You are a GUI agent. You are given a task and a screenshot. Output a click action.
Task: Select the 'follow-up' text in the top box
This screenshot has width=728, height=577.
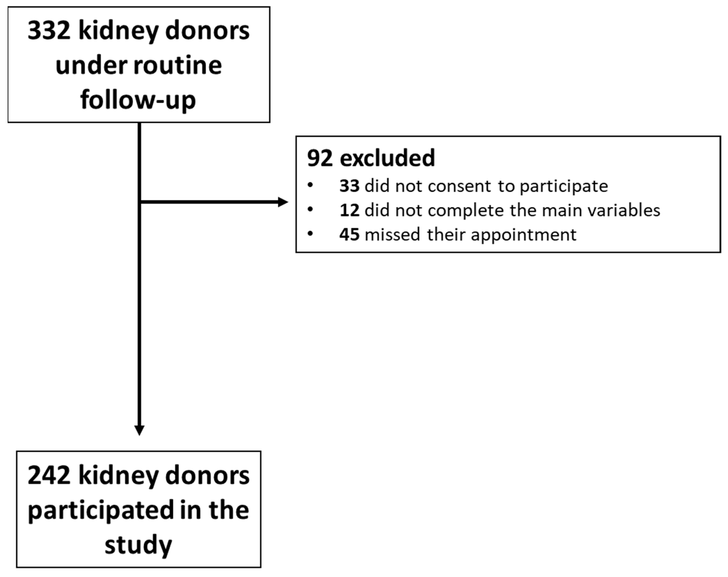click(x=138, y=100)
